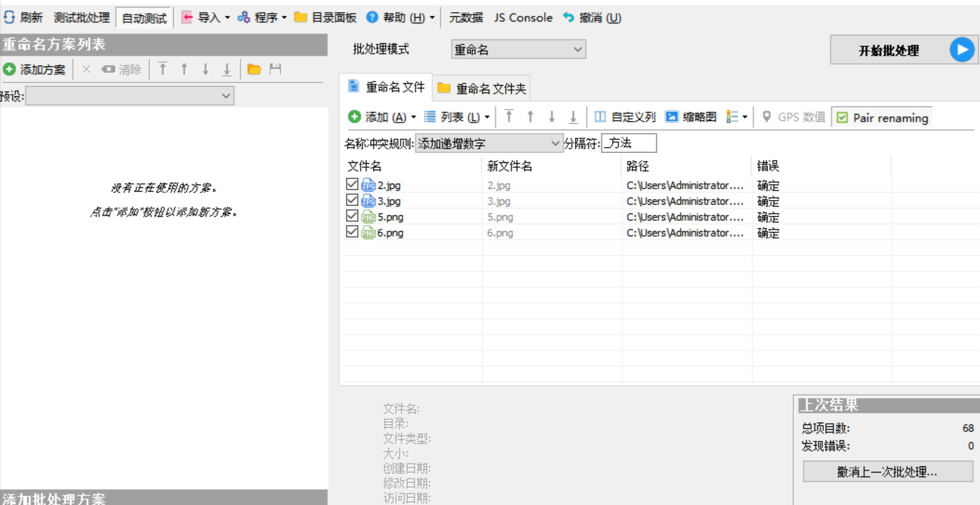Click the Refresh (刷新) icon
The image size is (980, 505).
(9, 18)
